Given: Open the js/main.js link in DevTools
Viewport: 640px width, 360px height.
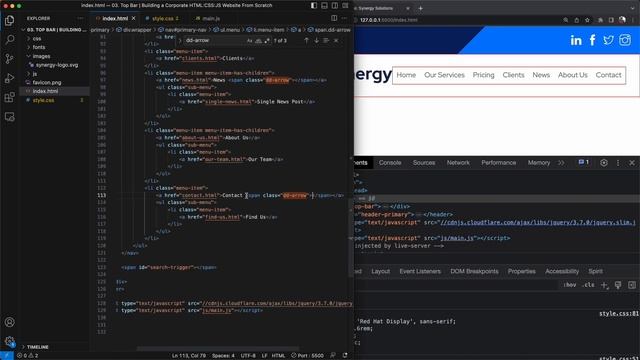Looking at the screenshot, I should pos(457,238).
